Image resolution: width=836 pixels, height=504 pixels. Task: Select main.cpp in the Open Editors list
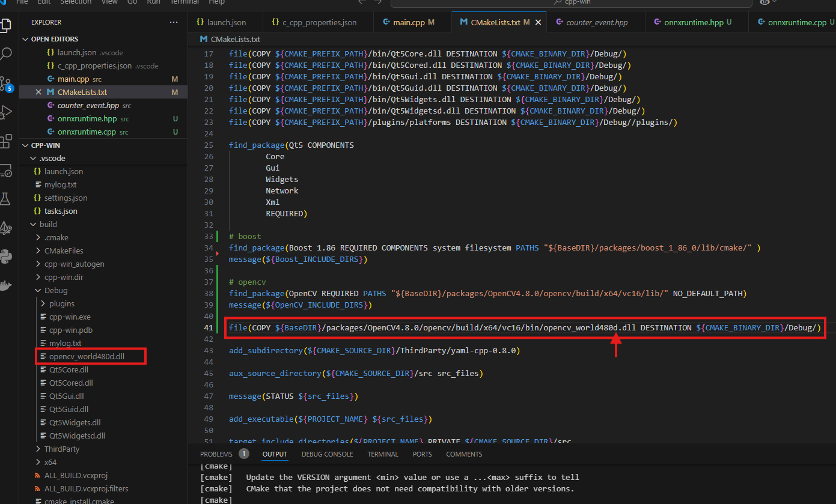[103, 79]
